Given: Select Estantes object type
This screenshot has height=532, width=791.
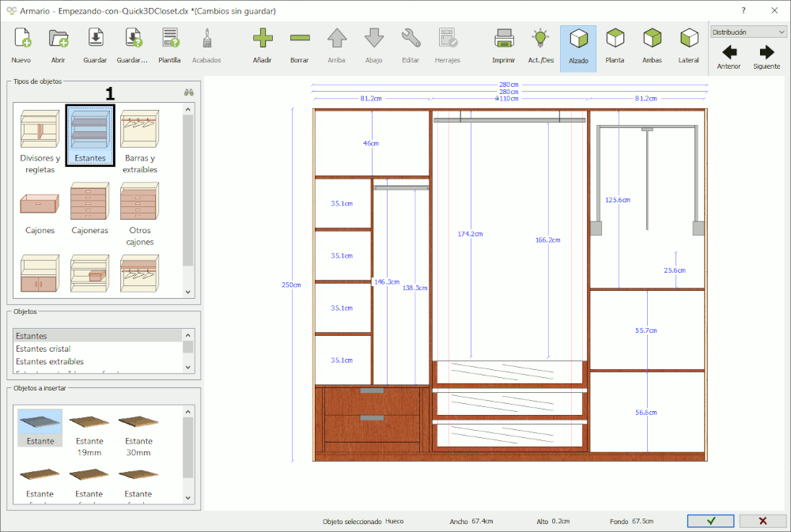Looking at the screenshot, I should pos(90,135).
